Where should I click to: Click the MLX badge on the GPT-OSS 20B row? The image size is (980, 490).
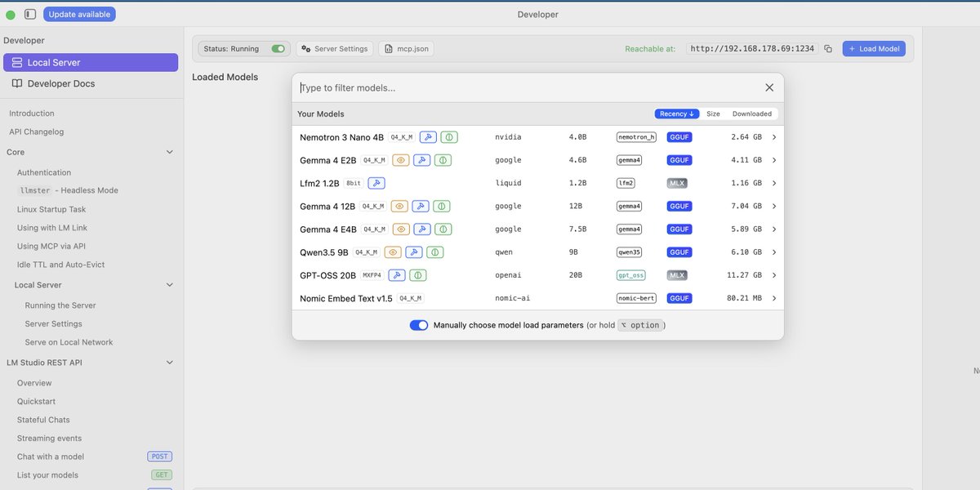[x=677, y=275]
